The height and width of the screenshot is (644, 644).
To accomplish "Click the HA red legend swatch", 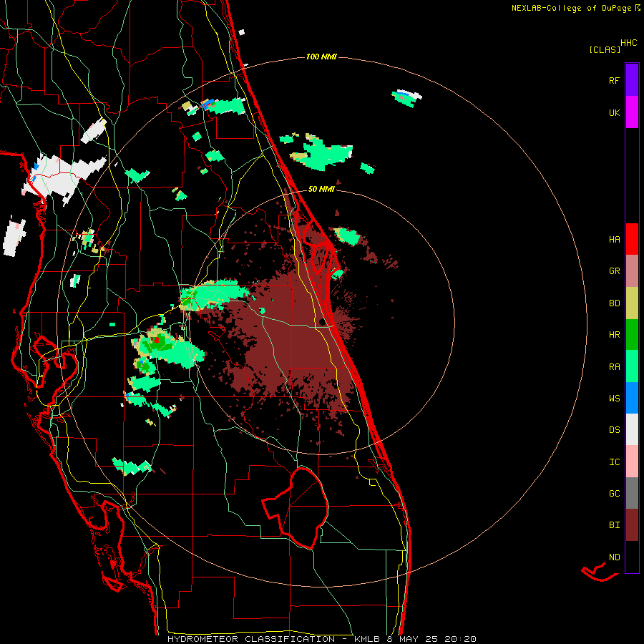I will (632, 239).
